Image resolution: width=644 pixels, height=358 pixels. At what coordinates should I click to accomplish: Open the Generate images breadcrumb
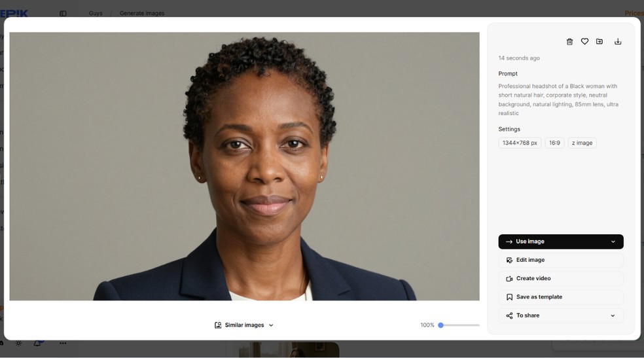click(x=142, y=13)
